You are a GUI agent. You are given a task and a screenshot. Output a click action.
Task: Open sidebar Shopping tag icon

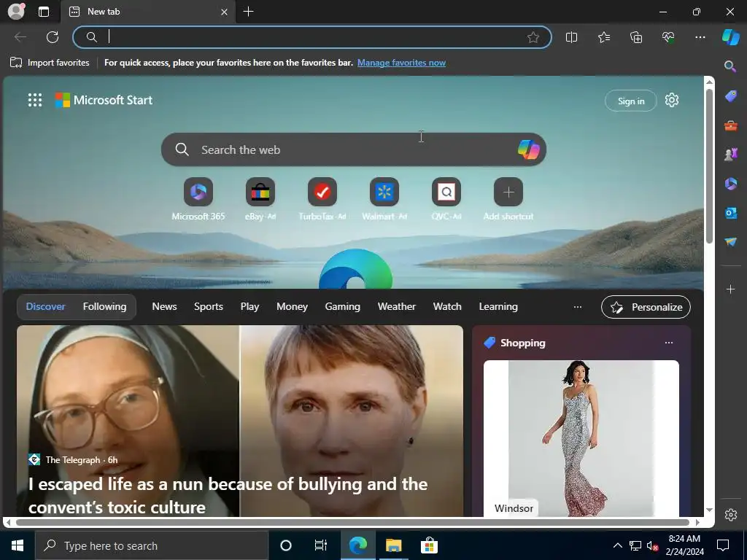click(x=731, y=96)
